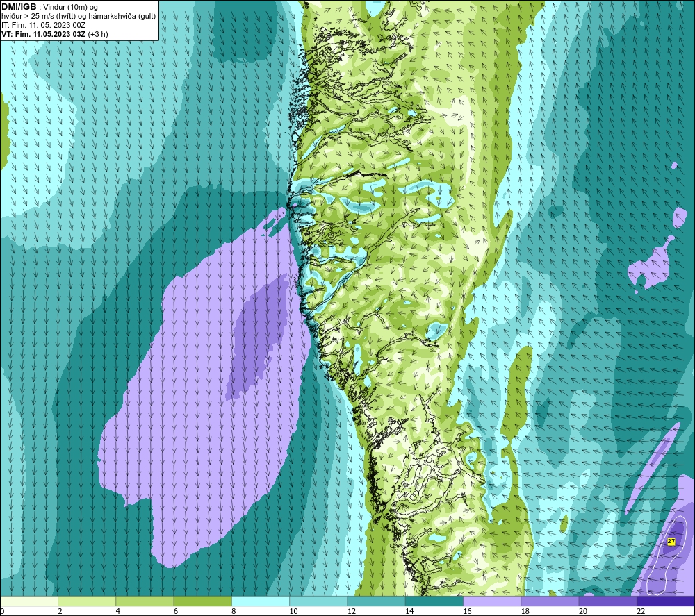This screenshot has width=695, height=616.
Task: Click scale number 14
Action: [x=409, y=611]
